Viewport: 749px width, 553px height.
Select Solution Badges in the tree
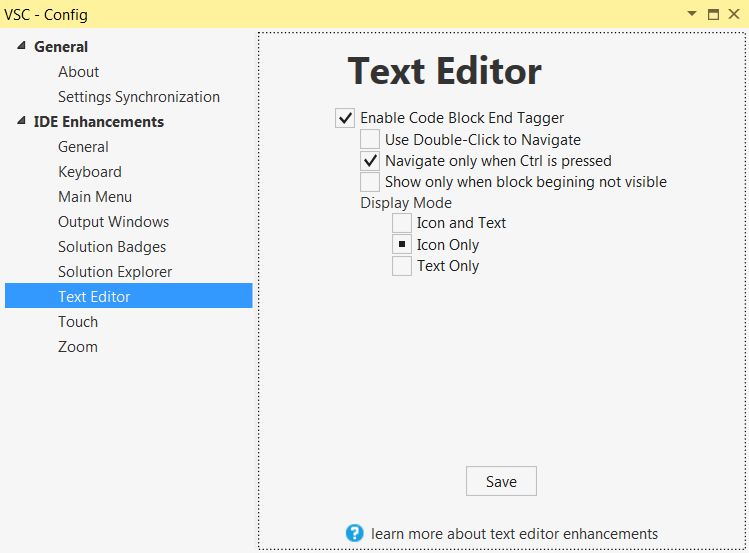pos(112,247)
